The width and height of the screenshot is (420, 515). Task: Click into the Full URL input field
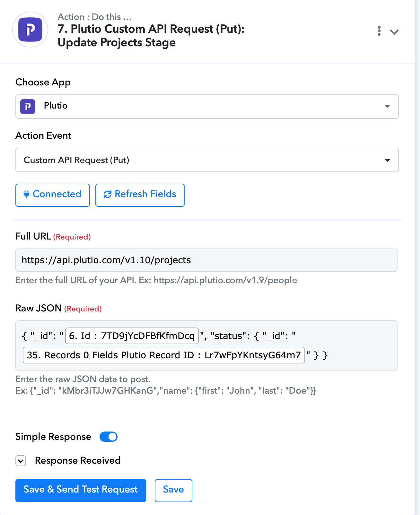click(206, 260)
